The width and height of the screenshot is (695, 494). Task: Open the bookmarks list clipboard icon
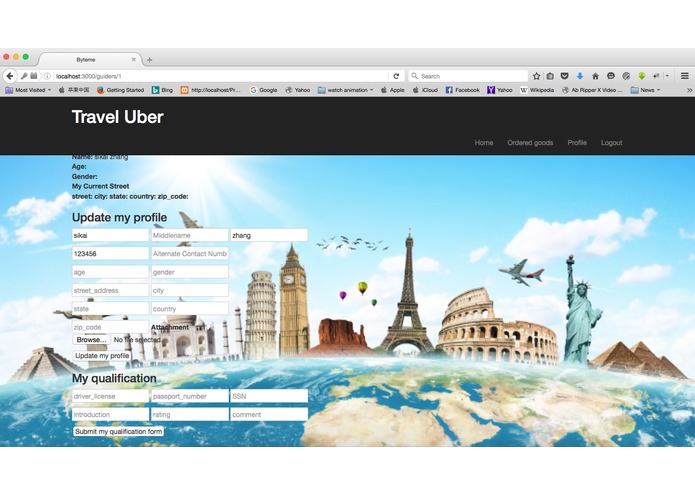point(550,76)
